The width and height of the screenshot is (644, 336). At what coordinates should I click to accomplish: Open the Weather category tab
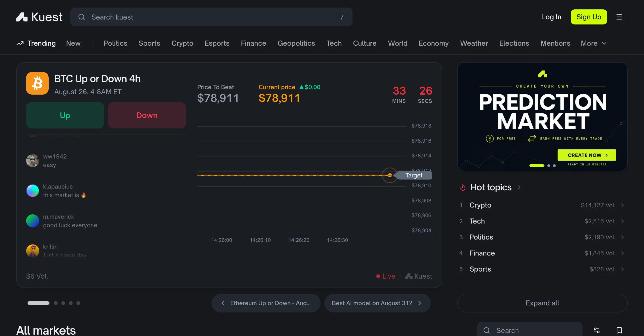(474, 43)
